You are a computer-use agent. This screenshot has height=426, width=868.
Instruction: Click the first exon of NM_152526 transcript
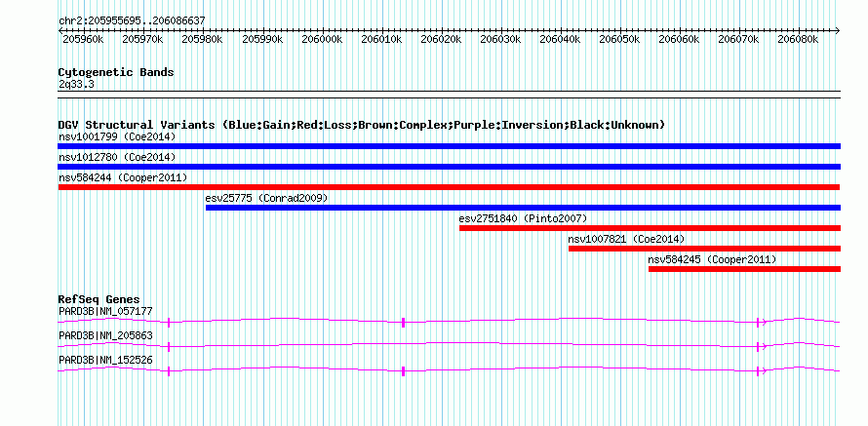(169, 371)
